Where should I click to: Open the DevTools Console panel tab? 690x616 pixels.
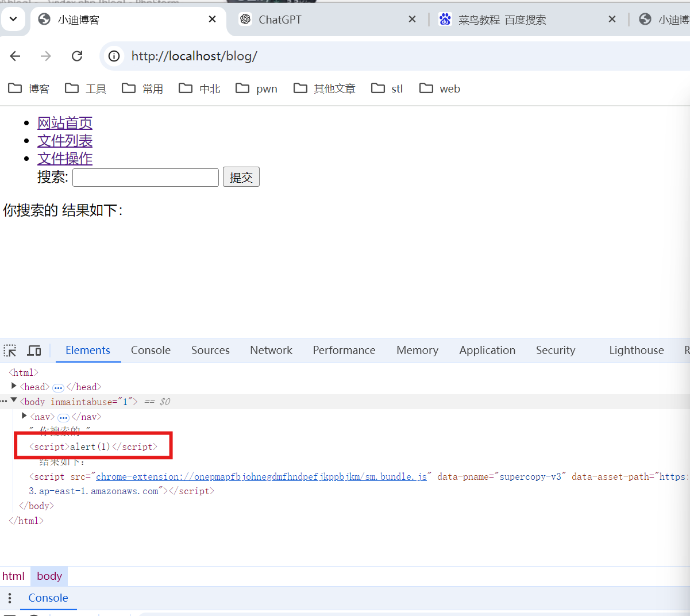(151, 350)
